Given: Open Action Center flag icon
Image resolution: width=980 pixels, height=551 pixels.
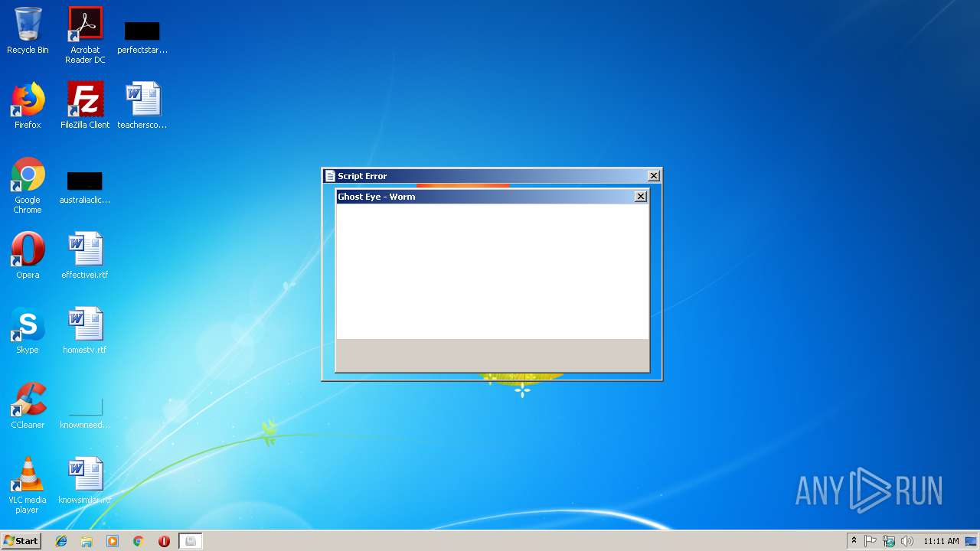Looking at the screenshot, I should (871, 541).
